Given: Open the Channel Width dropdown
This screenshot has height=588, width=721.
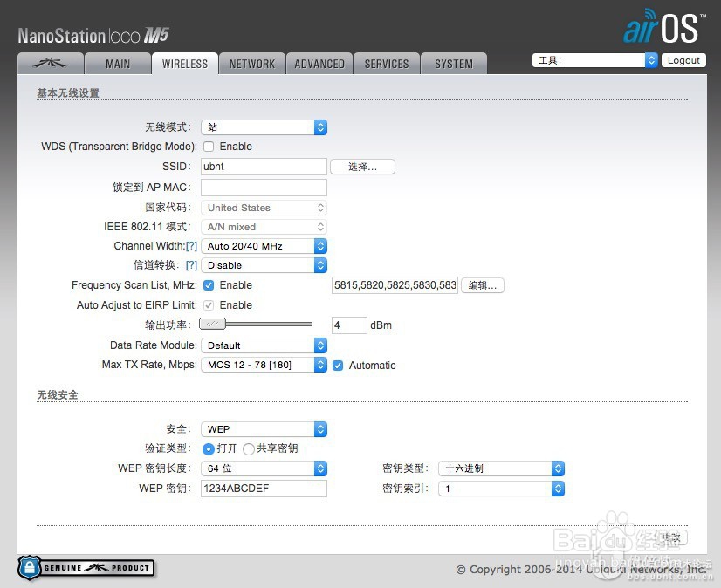Looking at the screenshot, I should click(264, 246).
